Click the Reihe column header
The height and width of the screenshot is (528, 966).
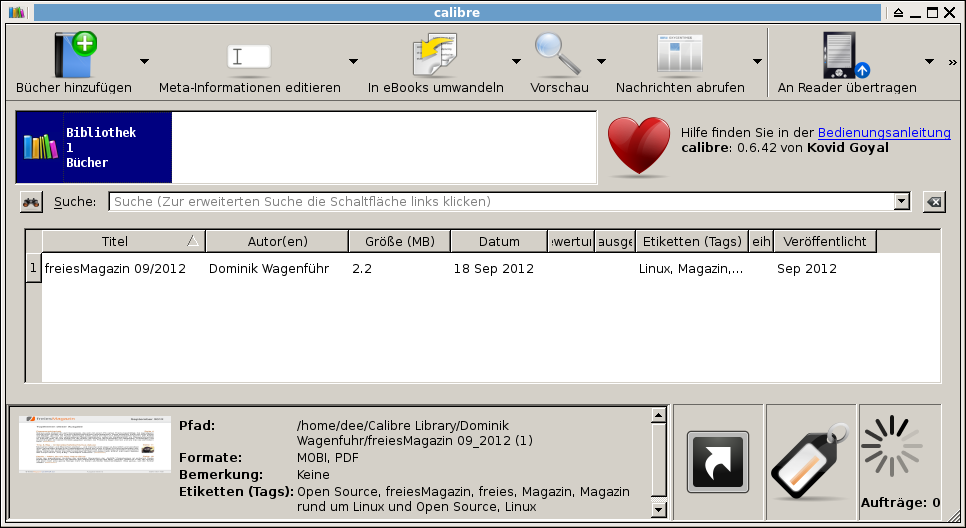761,242
